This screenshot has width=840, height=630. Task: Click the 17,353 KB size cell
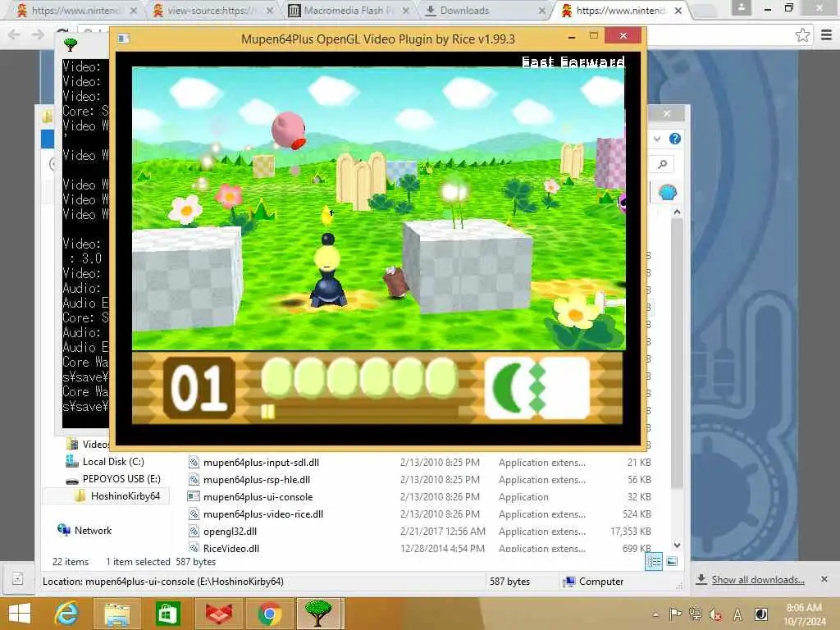(x=631, y=531)
